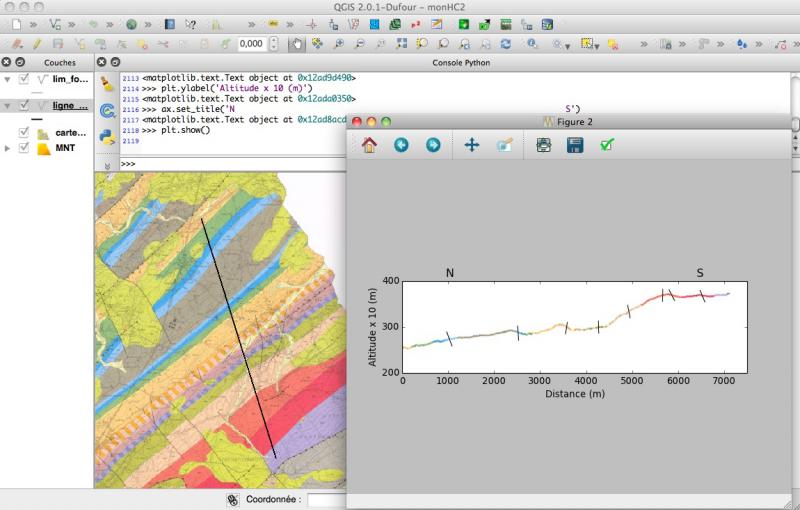Save the figure with the floppy icon
This screenshot has width=800, height=510.
[x=575, y=145]
